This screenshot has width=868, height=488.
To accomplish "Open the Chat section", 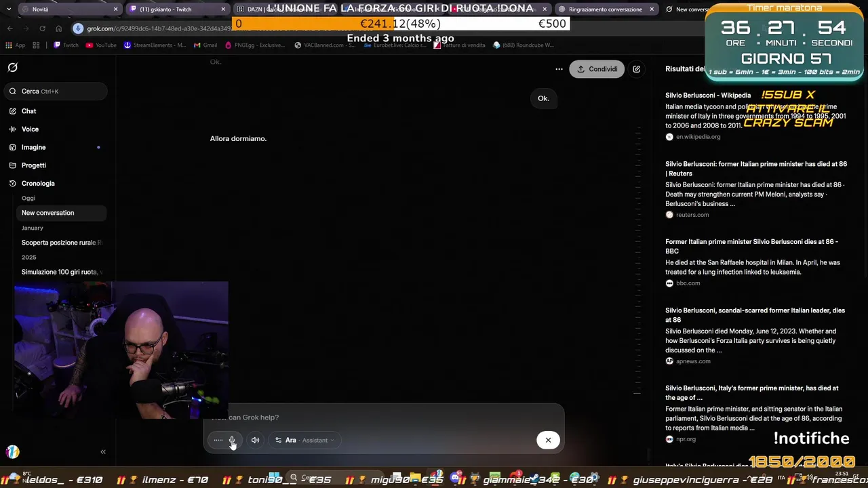I will point(28,111).
